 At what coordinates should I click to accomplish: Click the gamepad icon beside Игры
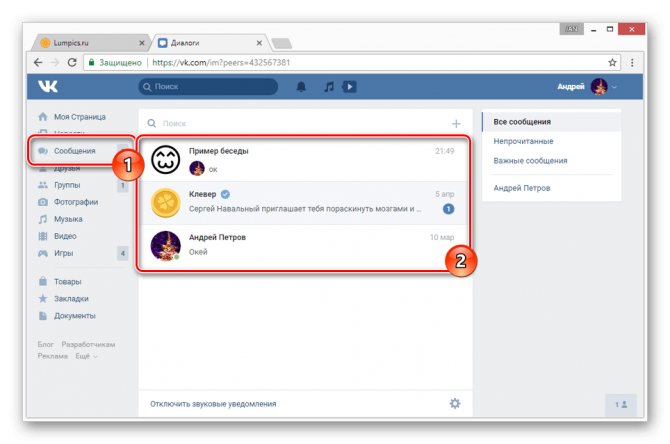(x=43, y=253)
